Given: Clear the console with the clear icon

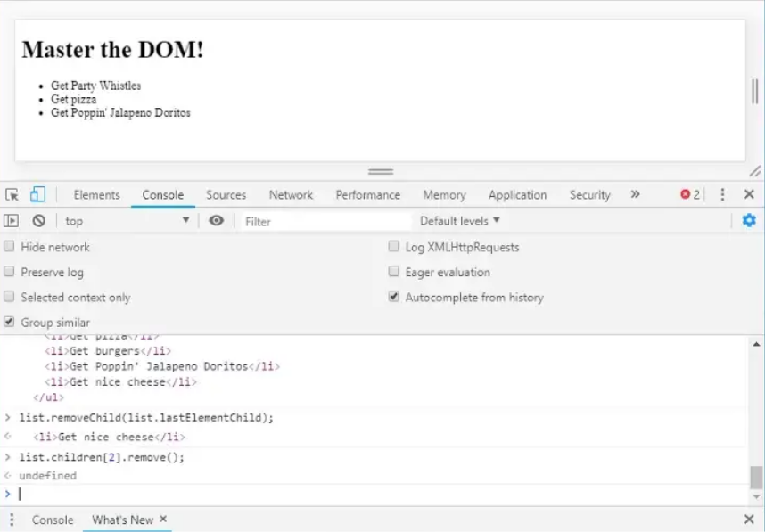Looking at the screenshot, I should tap(38, 221).
